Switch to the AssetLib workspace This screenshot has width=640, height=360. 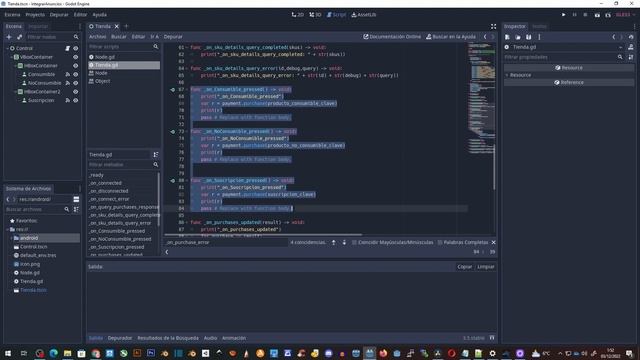point(364,15)
